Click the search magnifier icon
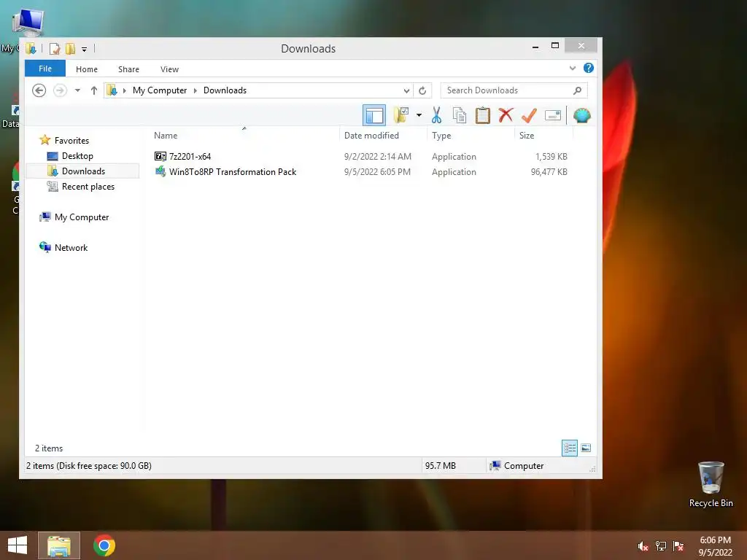This screenshot has height=560, width=747. 578,90
